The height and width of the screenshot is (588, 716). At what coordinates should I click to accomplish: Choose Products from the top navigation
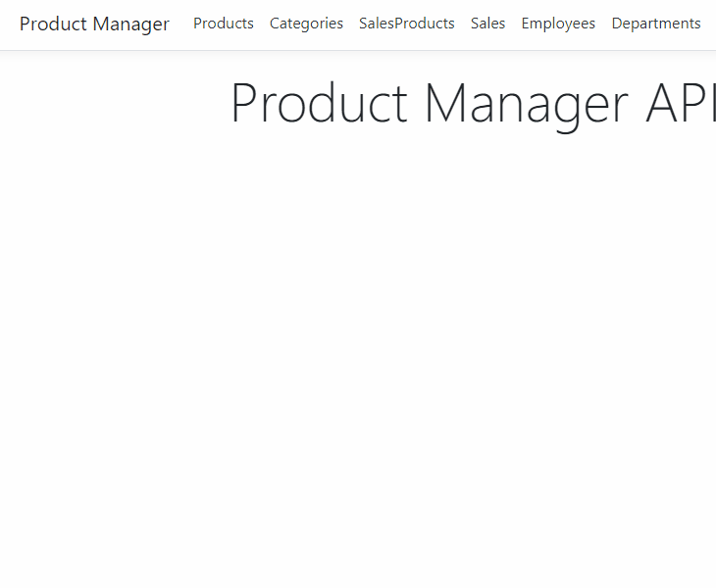click(x=224, y=24)
